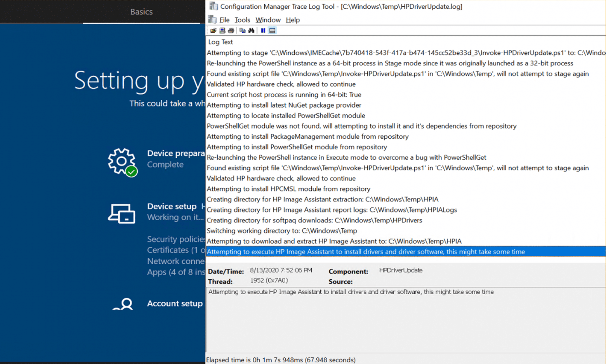
Task: Open a log file using the folder icon
Action: click(x=213, y=30)
